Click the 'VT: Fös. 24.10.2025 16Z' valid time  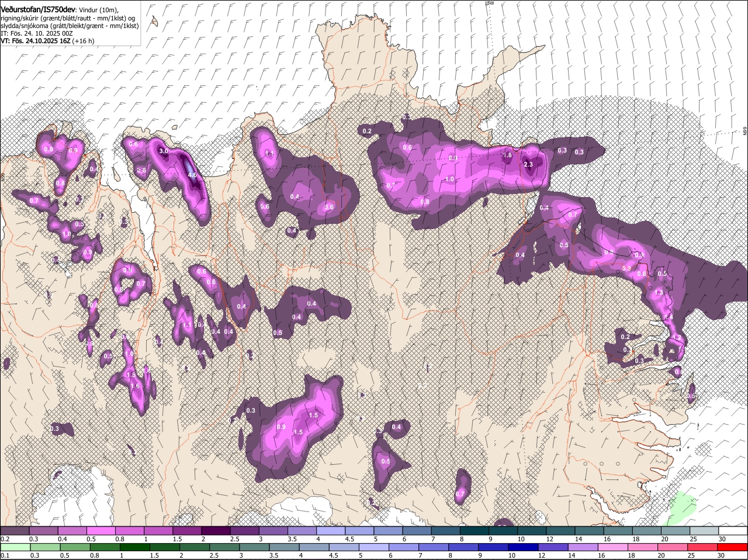click(36, 41)
